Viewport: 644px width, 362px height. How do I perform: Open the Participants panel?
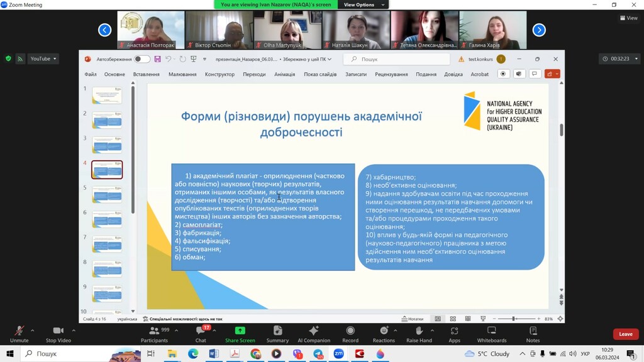point(154,333)
